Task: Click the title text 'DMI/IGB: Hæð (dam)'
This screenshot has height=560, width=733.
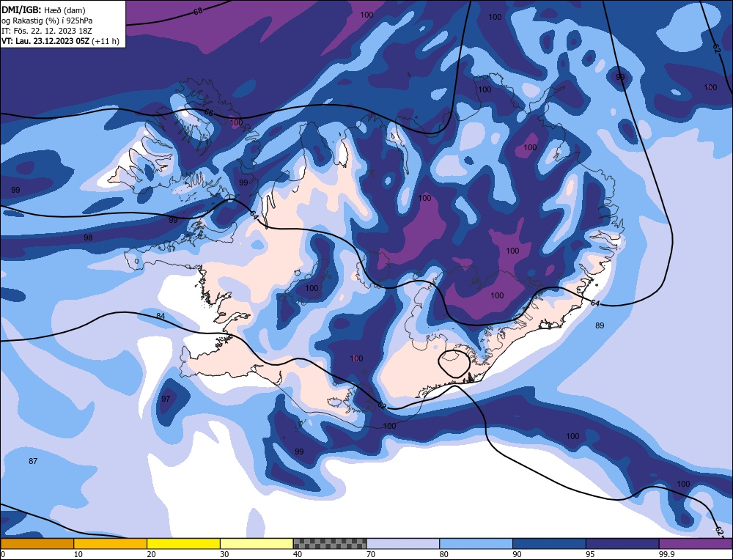Action: [43, 10]
